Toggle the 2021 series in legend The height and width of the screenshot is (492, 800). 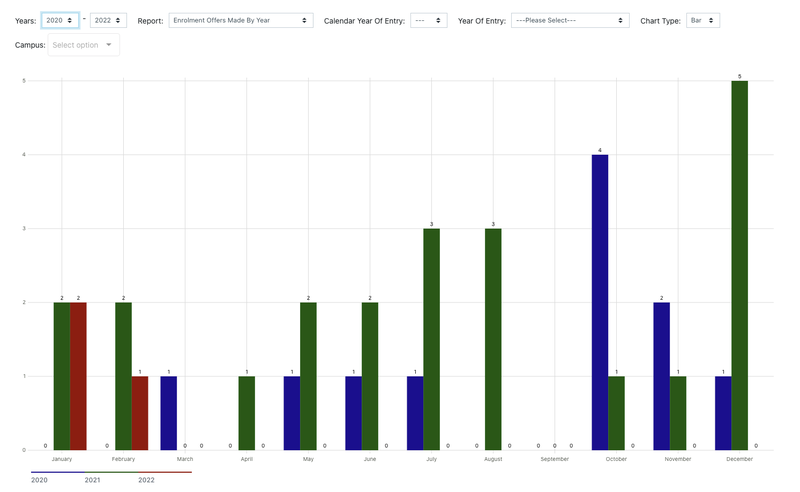(93, 480)
